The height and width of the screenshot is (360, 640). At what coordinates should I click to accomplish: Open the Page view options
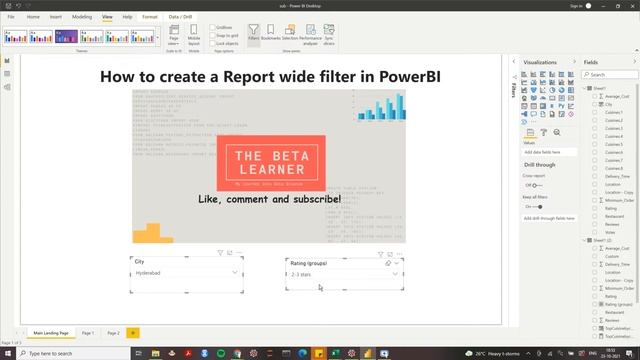[x=173, y=35]
